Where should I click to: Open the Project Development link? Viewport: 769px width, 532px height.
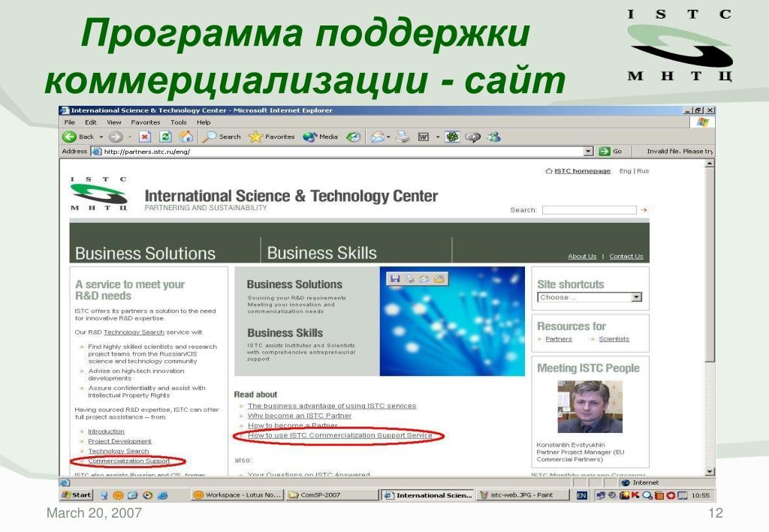pyautogui.click(x=119, y=441)
